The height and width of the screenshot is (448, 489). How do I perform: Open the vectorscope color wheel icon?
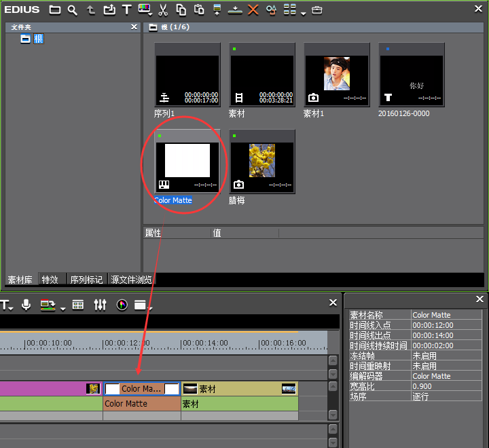(122, 305)
